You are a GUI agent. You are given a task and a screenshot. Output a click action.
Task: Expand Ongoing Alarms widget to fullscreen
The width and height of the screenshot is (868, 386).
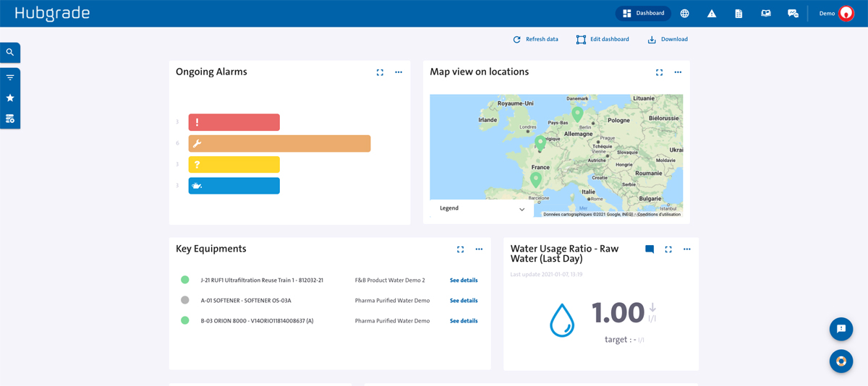(380, 72)
